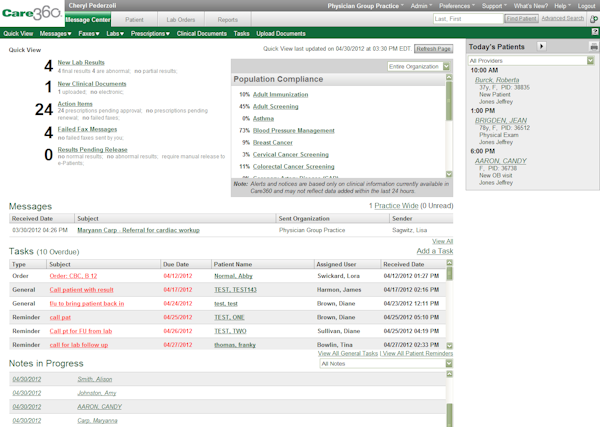The image size is (600, 427).
Task: Click View All Patient Reminders link
Action: point(417,354)
